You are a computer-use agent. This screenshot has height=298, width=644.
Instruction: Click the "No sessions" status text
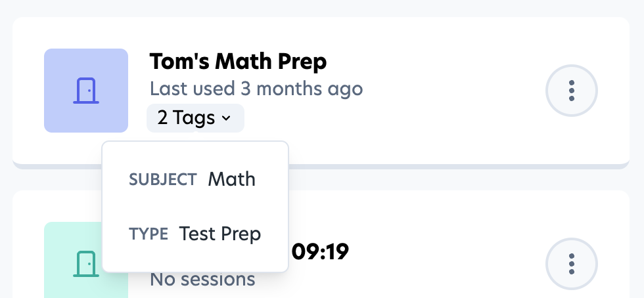tap(202, 280)
